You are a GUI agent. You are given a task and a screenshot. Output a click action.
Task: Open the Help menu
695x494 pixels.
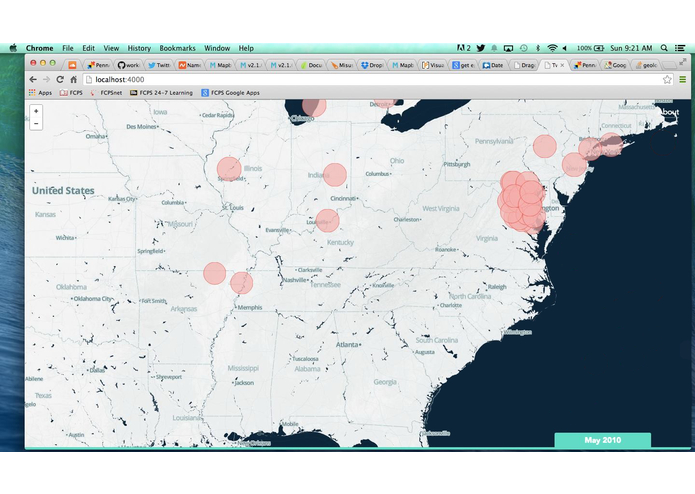246,48
